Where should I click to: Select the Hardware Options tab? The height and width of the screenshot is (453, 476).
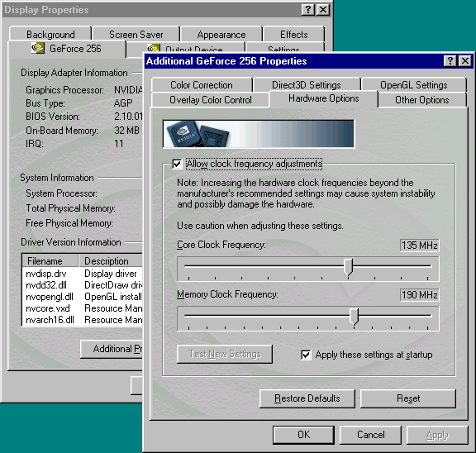tap(324, 98)
